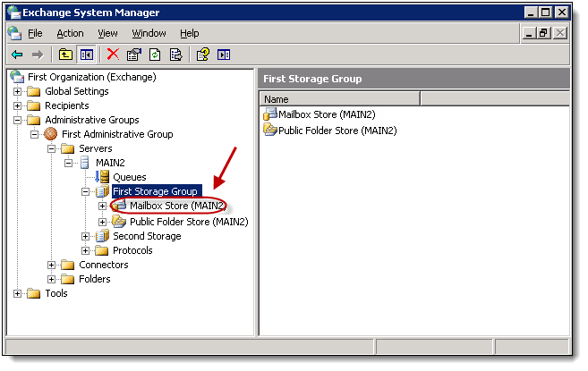
Task: Select Protocols folder in the tree
Action: pos(132,250)
